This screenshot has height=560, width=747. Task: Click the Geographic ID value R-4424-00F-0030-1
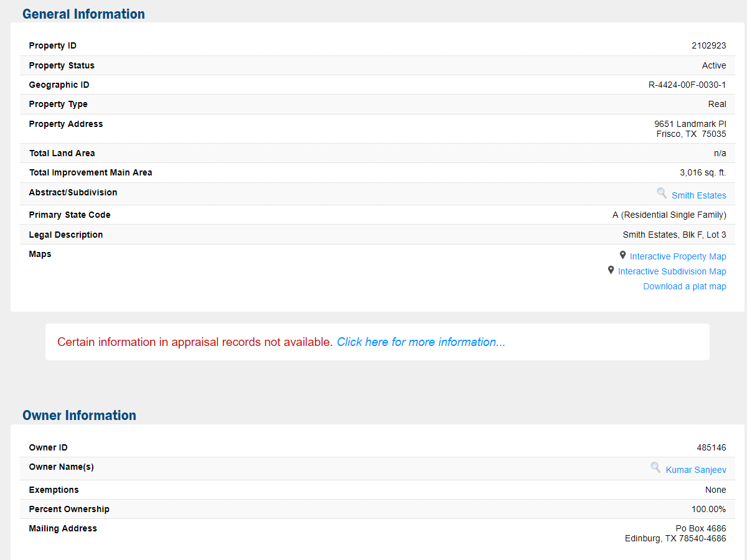click(687, 85)
